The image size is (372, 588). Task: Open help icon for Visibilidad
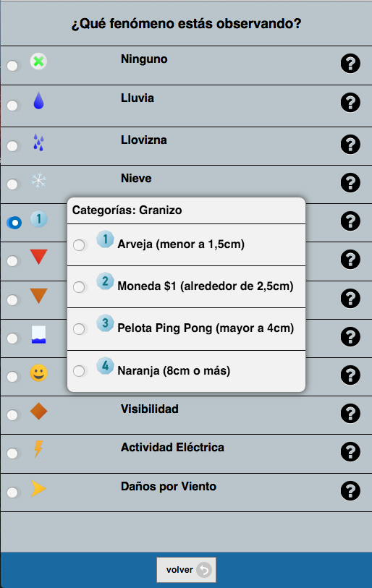click(350, 413)
